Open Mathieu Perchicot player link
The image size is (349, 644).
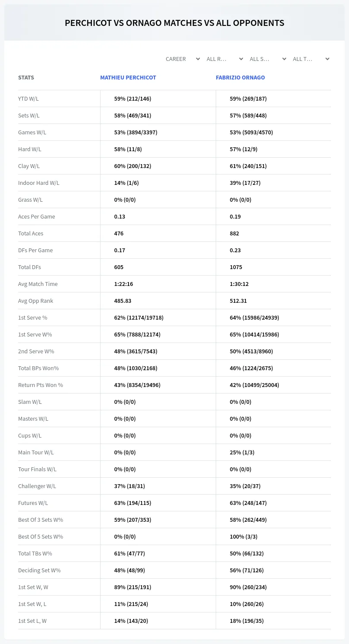128,78
